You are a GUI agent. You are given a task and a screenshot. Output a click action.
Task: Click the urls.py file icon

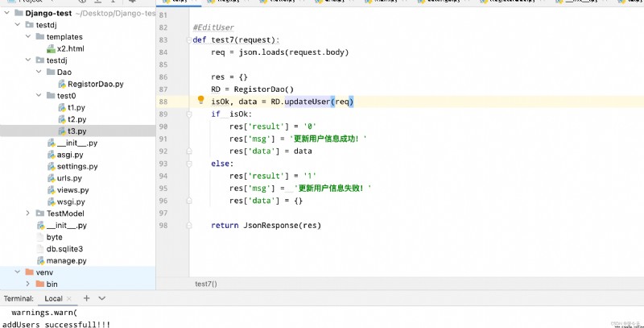[52, 178]
